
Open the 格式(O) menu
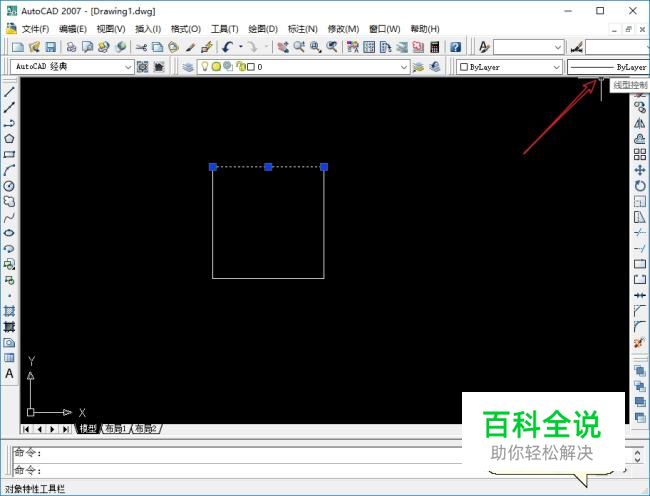pyautogui.click(x=186, y=29)
